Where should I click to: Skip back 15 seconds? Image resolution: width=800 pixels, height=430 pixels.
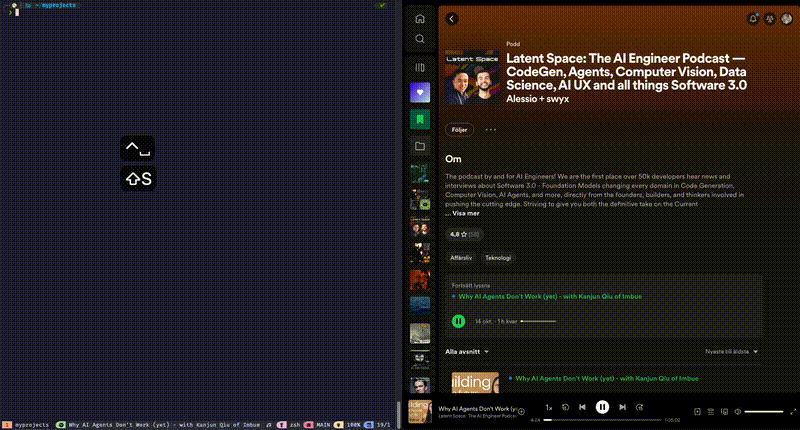[x=565, y=407]
